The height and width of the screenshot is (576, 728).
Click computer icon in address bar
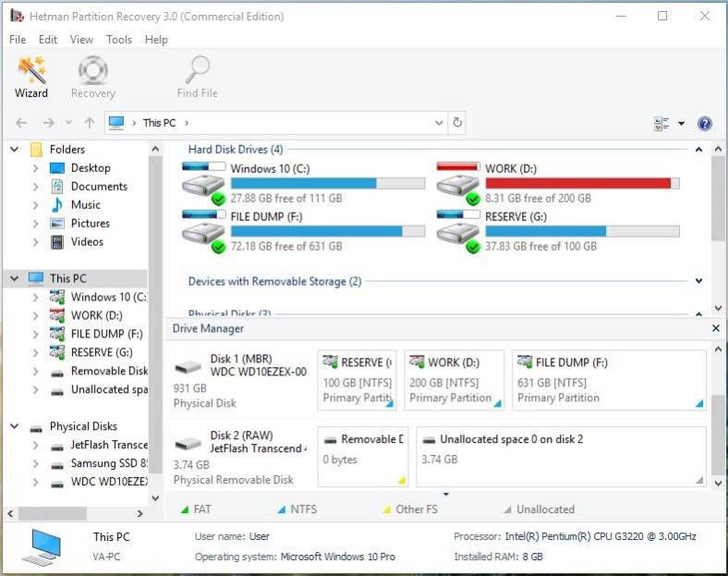(x=116, y=123)
